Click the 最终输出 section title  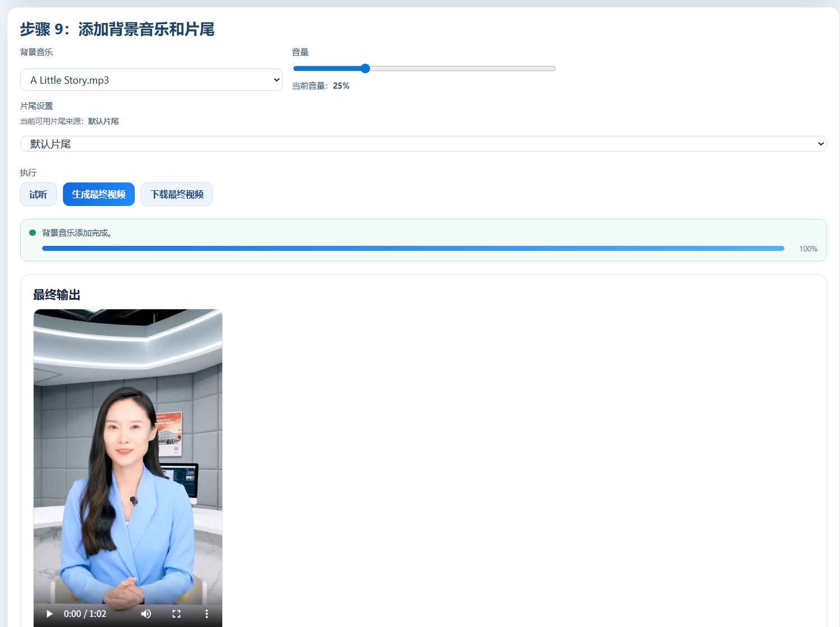pos(57,295)
